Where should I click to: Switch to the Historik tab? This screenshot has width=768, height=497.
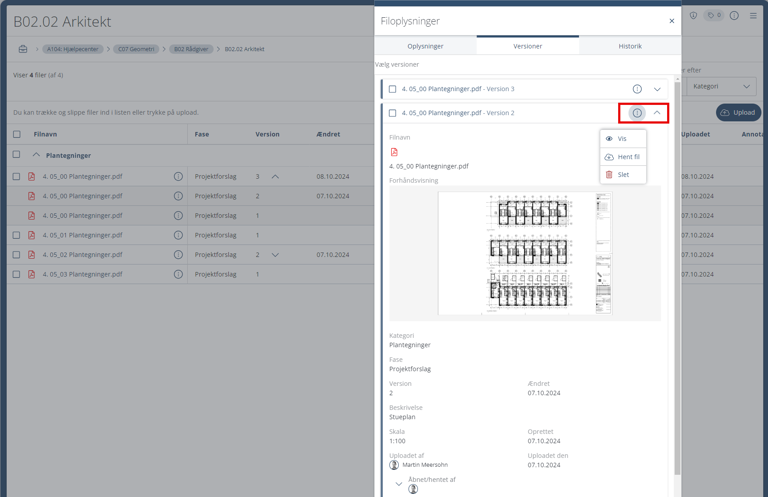point(630,46)
